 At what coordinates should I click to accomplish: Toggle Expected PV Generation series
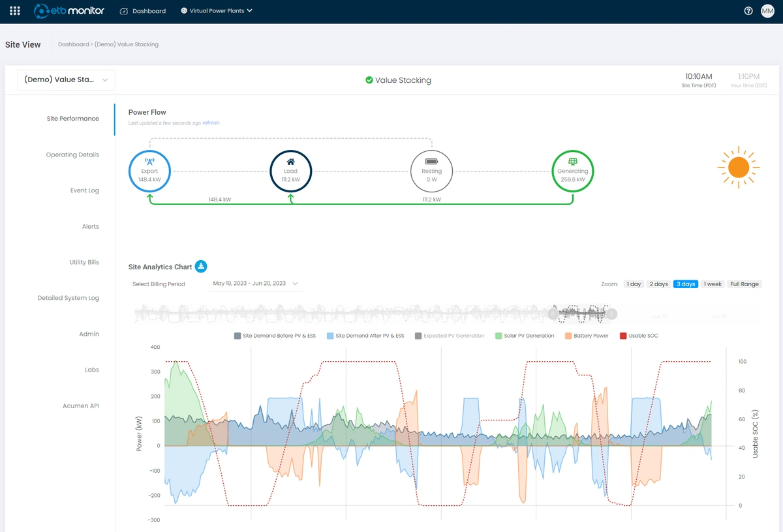pyautogui.click(x=450, y=336)
